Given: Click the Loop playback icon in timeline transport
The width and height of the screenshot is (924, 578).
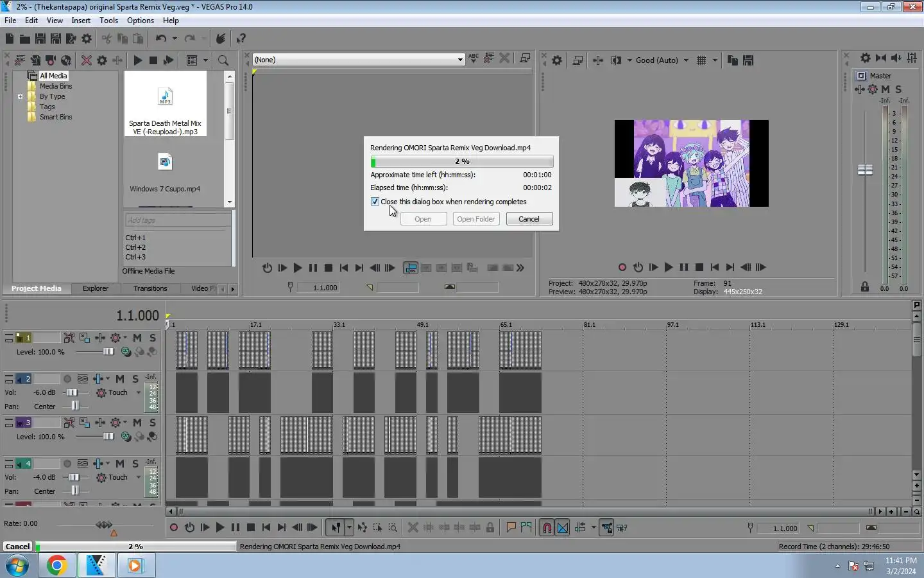Looking at the screenshot, I should click(189, 527).
